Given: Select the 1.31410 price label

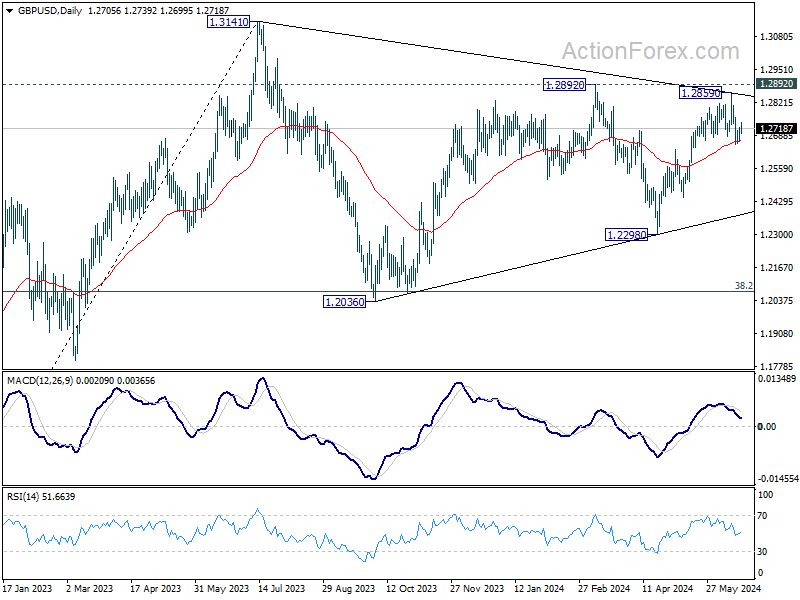Looking at the screenshot, I should 229,22.
